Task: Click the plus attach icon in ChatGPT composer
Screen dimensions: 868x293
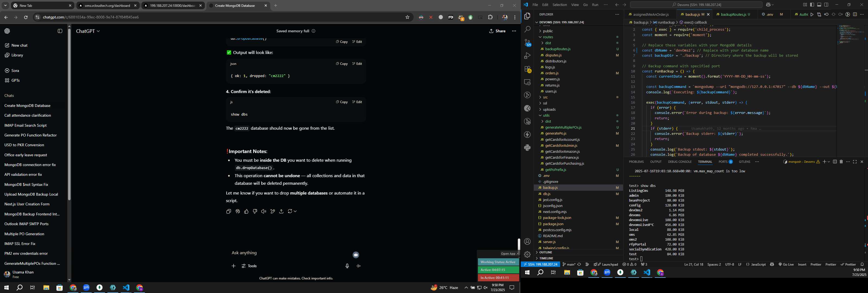Action: point(234,266)
